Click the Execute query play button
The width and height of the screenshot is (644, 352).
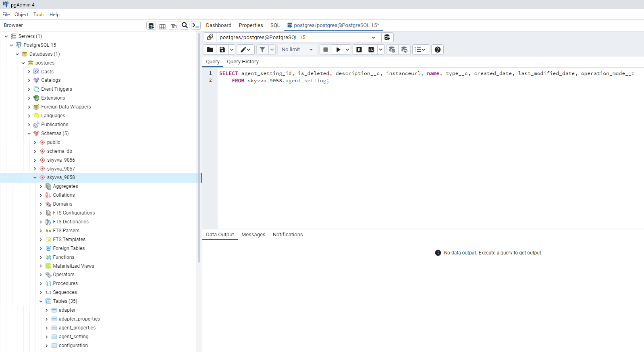(338, 50)
